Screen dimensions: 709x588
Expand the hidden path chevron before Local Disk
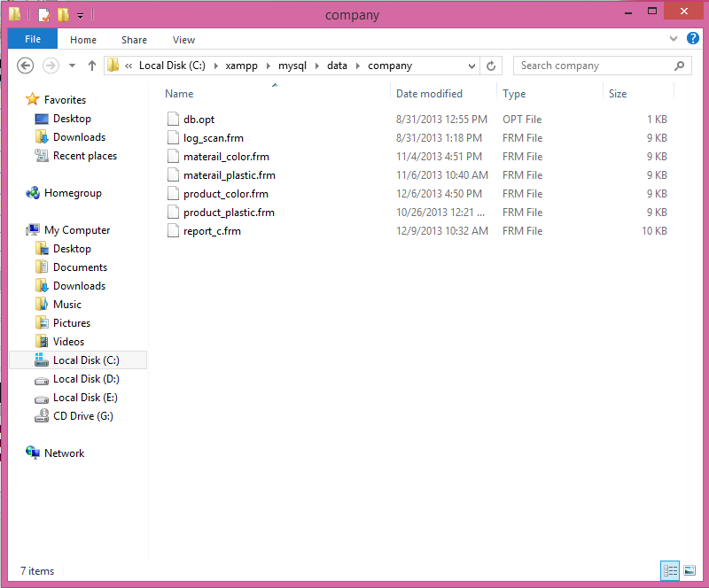129,66
